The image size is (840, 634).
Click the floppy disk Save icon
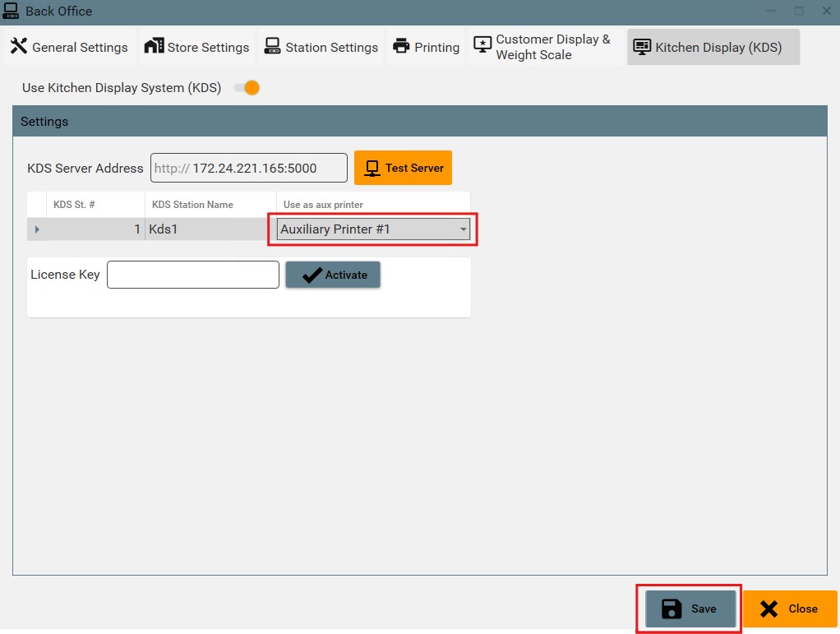pos(672,609)
